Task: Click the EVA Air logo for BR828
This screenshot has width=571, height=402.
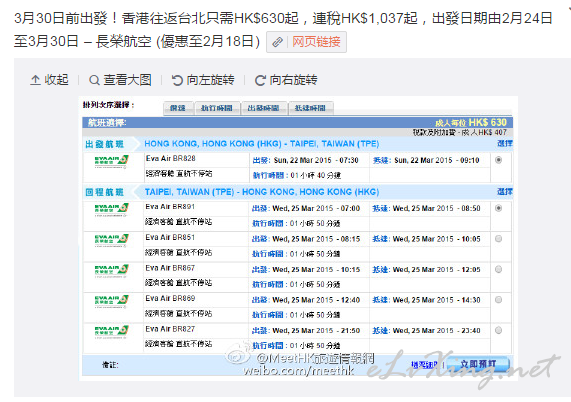Action: pos(111,161)
